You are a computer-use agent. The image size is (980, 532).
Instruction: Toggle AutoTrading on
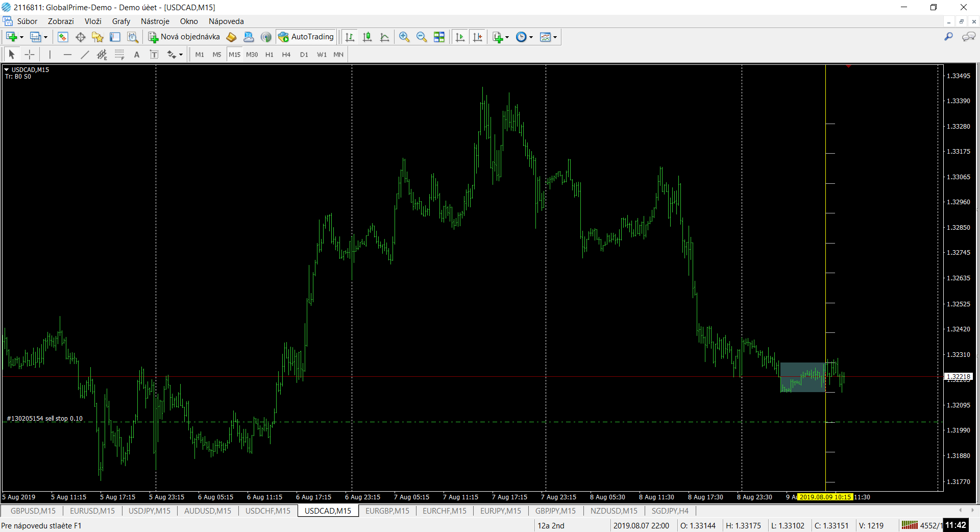point(306,37)
